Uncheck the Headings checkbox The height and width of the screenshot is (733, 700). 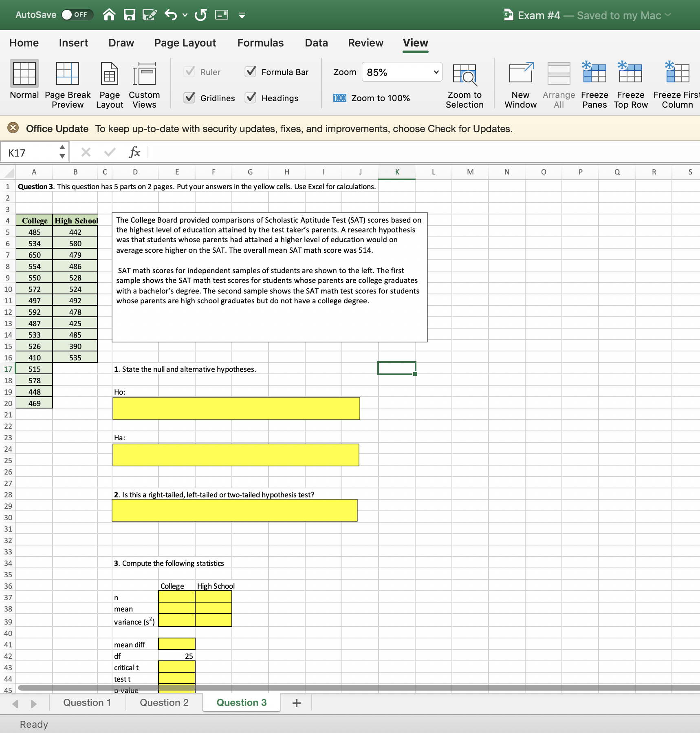250,98
